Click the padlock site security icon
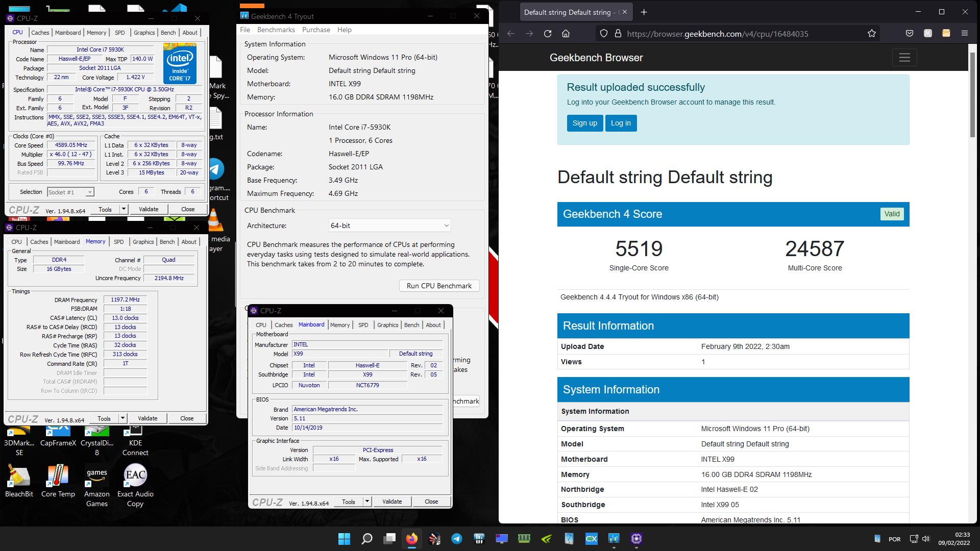Screen dimensions: 980x551 tap(618, 34)
